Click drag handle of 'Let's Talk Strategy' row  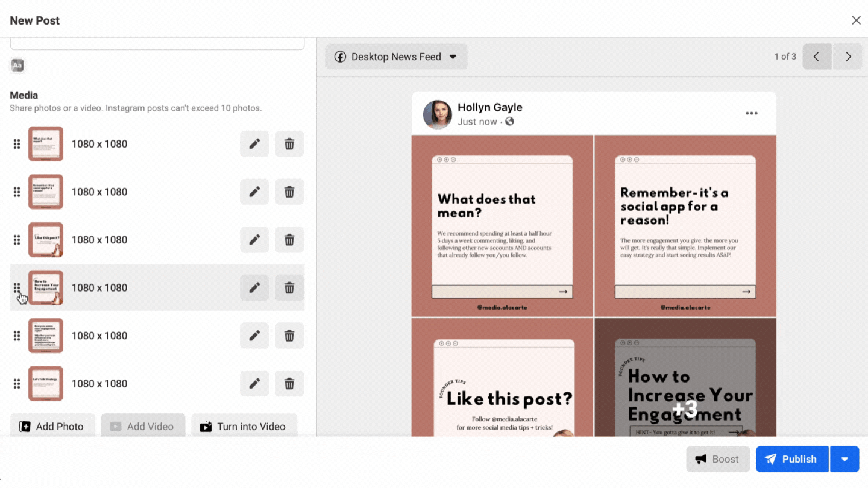point(17,384)
